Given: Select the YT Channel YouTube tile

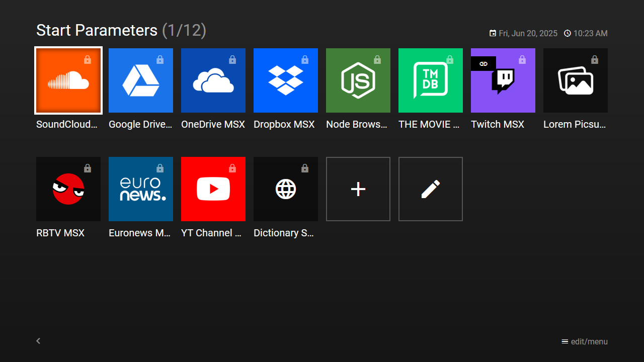Looking at the screenshot, I should click(x=213, y=189).
